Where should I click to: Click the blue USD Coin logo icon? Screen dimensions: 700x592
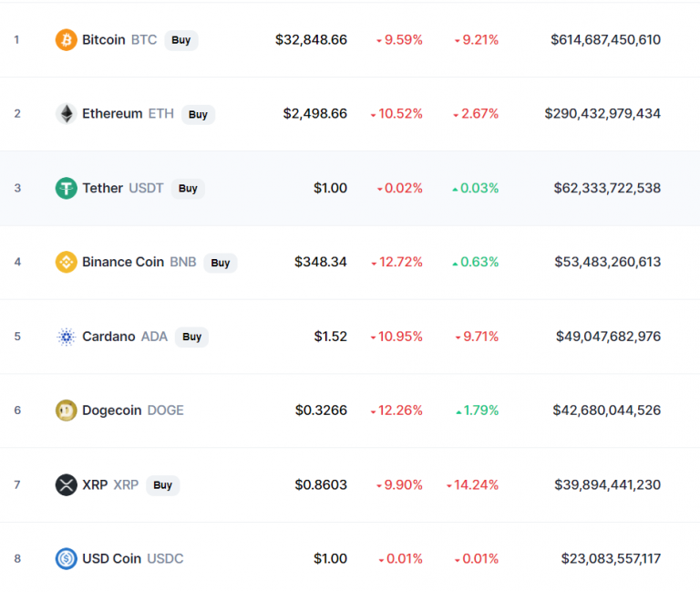(x=66, y=558)
